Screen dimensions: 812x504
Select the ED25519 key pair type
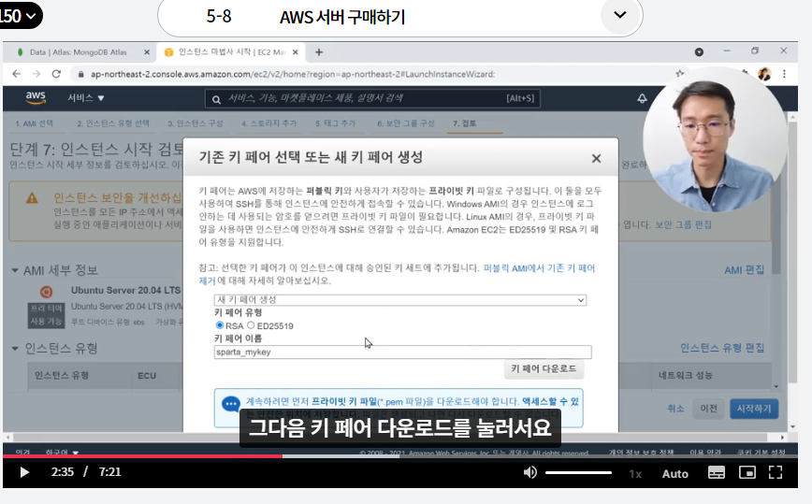[251, 325]
